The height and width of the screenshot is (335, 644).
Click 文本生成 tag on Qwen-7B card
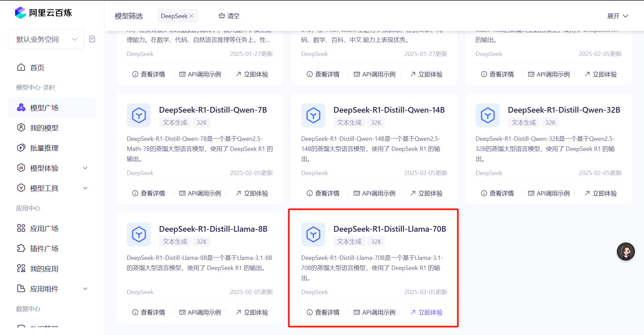pyautogui.click(x=175, y=123)
